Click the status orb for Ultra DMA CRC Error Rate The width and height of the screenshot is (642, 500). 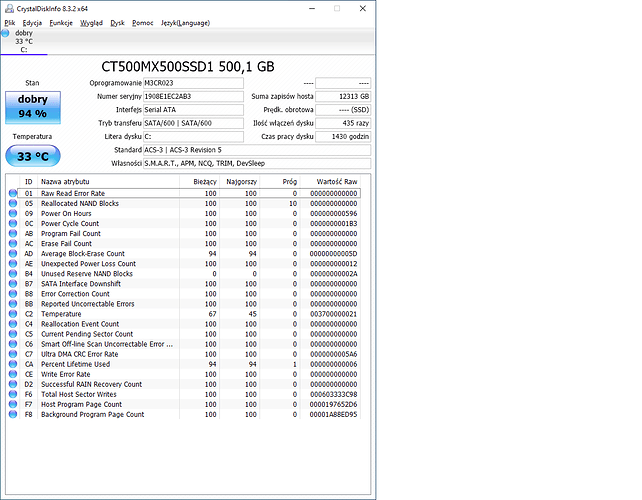[x=13, y=354]
